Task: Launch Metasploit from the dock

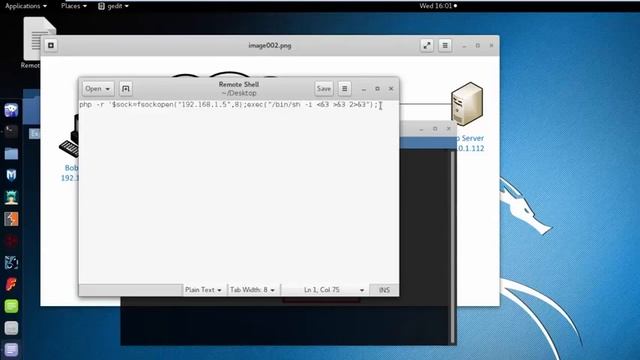Action: (x=11, y=175)
